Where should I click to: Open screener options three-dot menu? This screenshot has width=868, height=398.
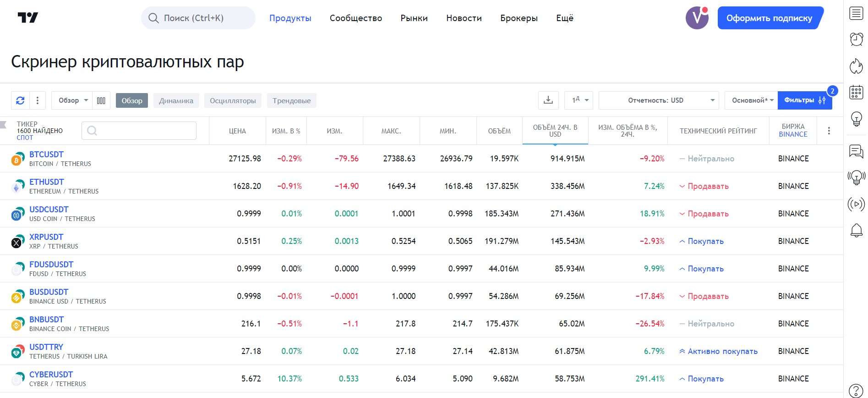click(x=38, y=100)
